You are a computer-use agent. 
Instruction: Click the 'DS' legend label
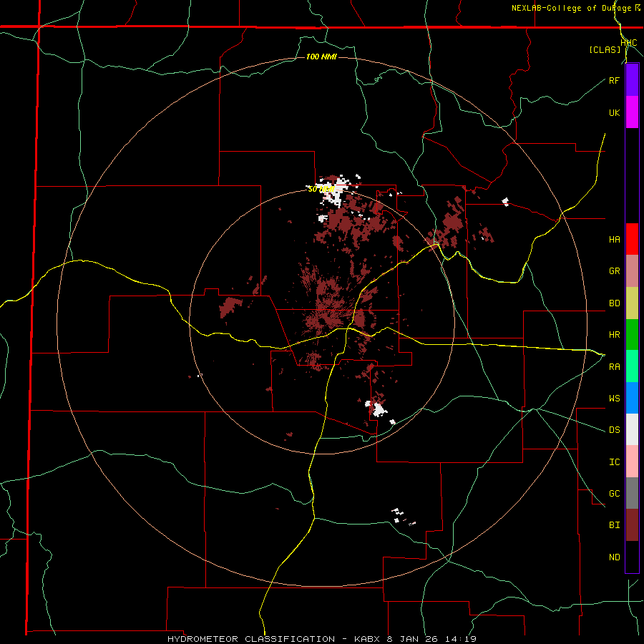pyautogui.click(x=614, y=430)
